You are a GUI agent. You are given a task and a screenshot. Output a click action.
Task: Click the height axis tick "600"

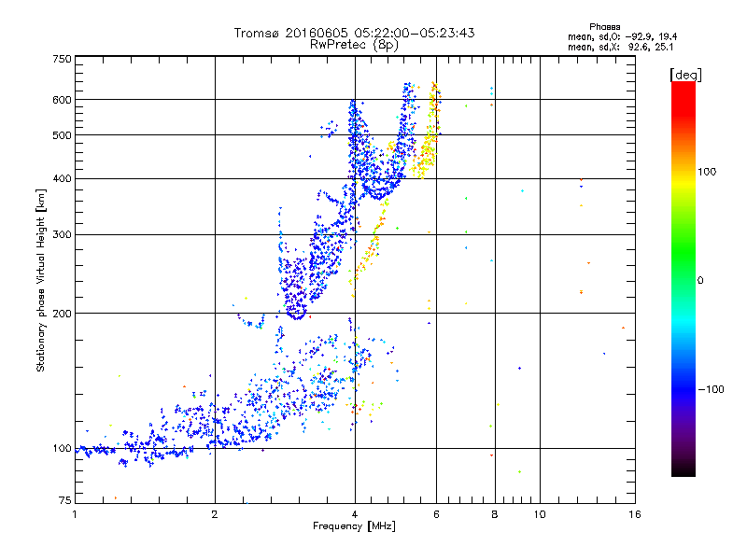point(62,100)
